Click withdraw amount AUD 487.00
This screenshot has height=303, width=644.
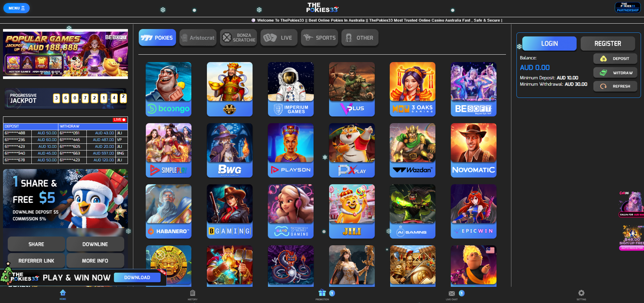point(104,140)
